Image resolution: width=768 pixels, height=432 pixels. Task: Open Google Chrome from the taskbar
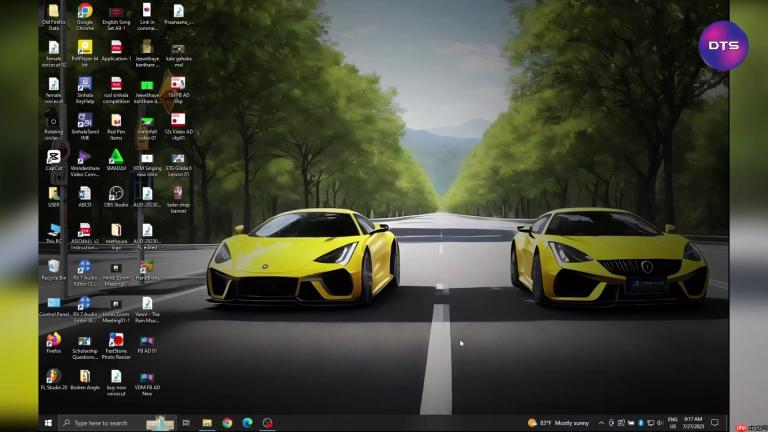227,423
